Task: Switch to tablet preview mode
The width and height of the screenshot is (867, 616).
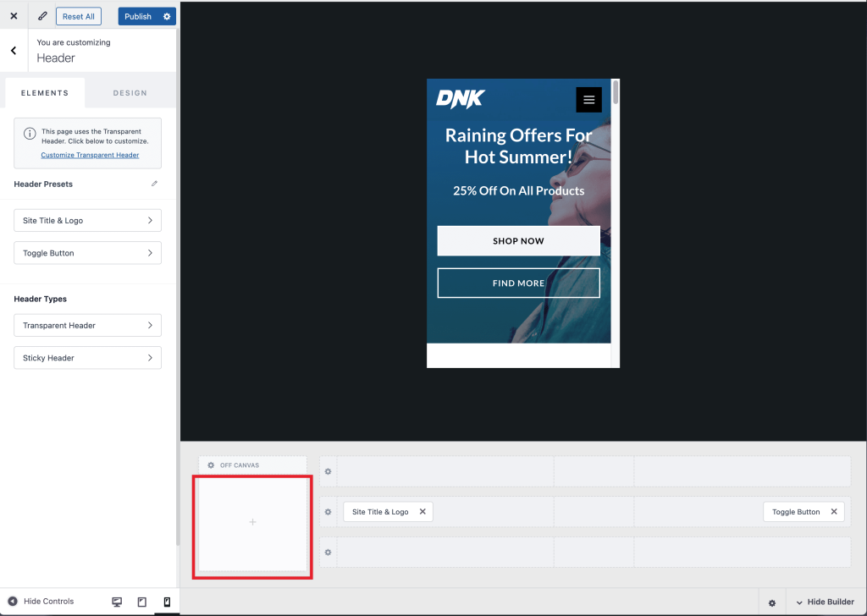Action: pos(141,602)
